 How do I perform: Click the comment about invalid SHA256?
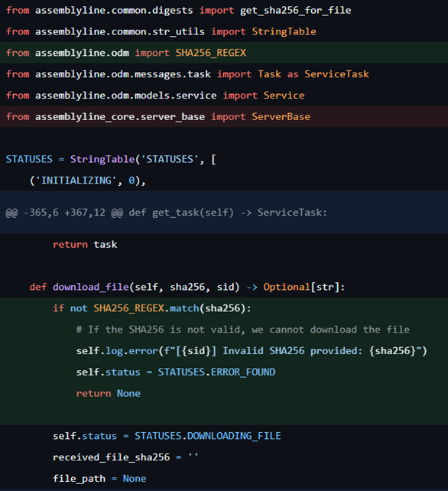coord(243,330)
